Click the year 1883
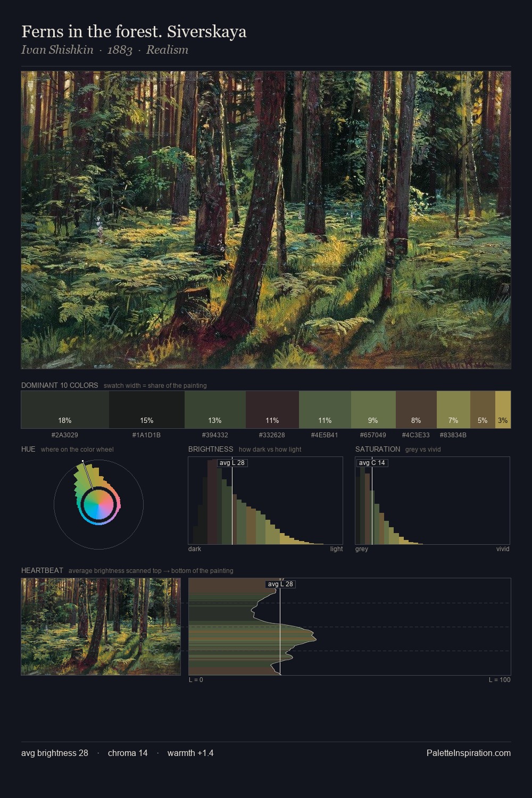Image resolution: width=532 pixels, height=798 pixels. [x=120, y=50]
